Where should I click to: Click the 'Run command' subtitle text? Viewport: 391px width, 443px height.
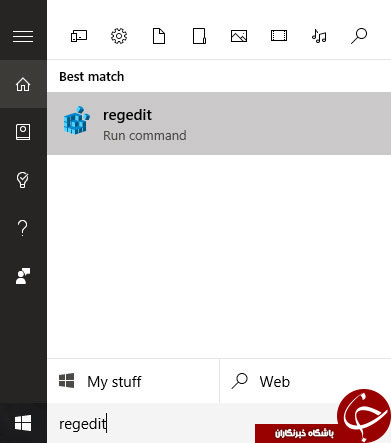point(145,136)
